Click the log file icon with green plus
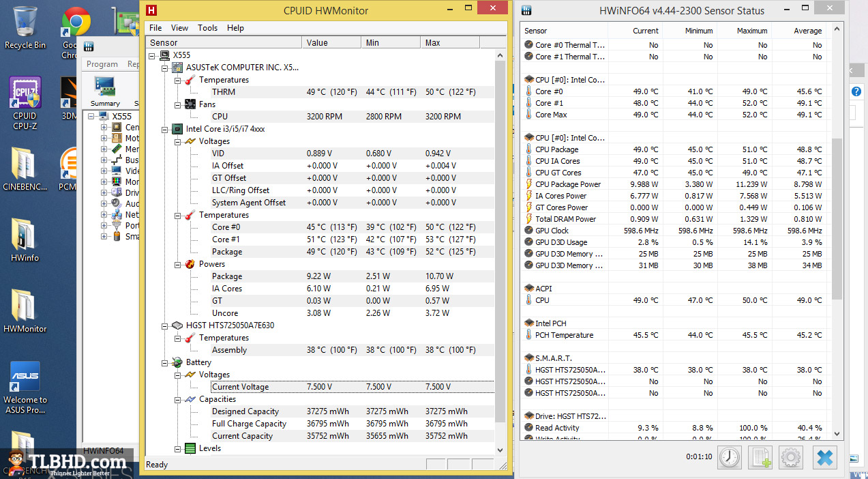This screenshot has height=479, width=868. click(x=760, y=457)
